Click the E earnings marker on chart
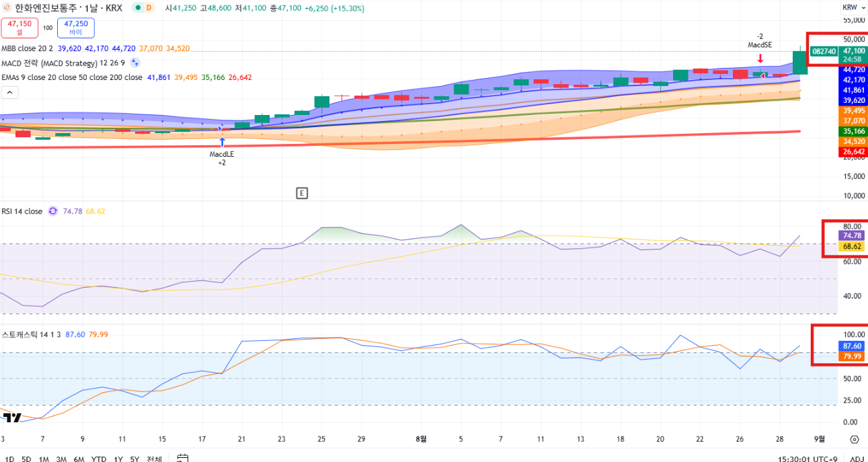The image size is (868, 462). point(302,194)
